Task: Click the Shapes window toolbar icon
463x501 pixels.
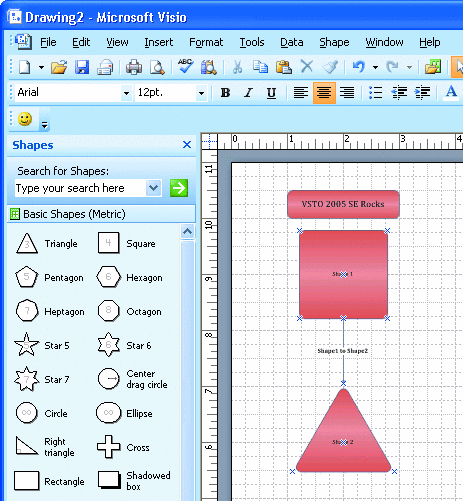Action: pos(433,67)
